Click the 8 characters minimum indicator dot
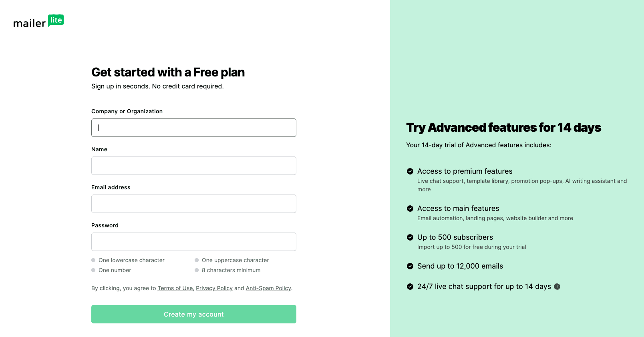Image resolution: width=644 pixels, height=337 pixels. (197, 270)
